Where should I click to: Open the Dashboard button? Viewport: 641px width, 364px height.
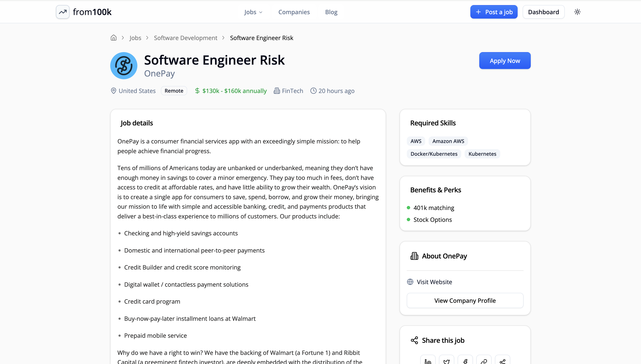543,12
